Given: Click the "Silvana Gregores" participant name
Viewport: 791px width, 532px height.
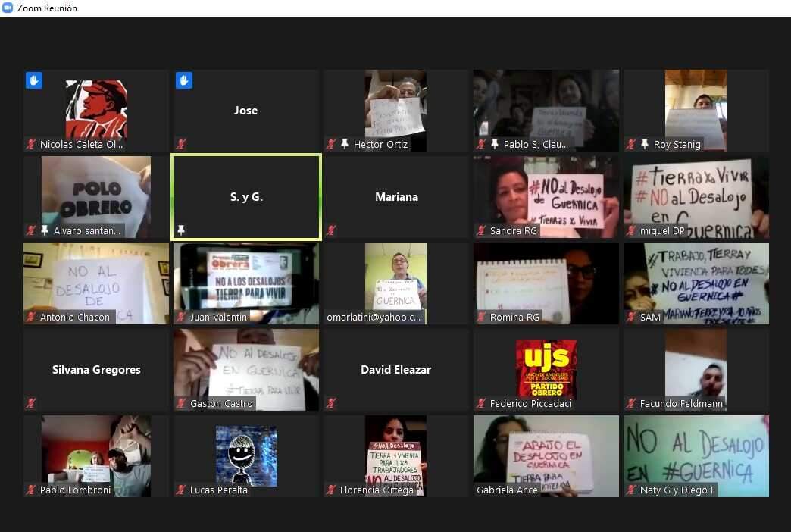Looking at the screenshot, I should [x=96, y=370].
